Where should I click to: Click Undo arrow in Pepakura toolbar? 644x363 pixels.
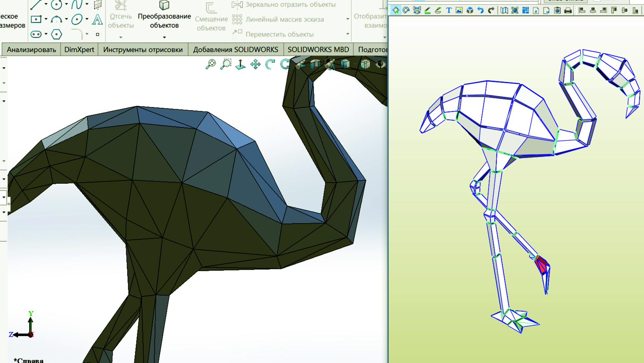click(x=480, y=10)
